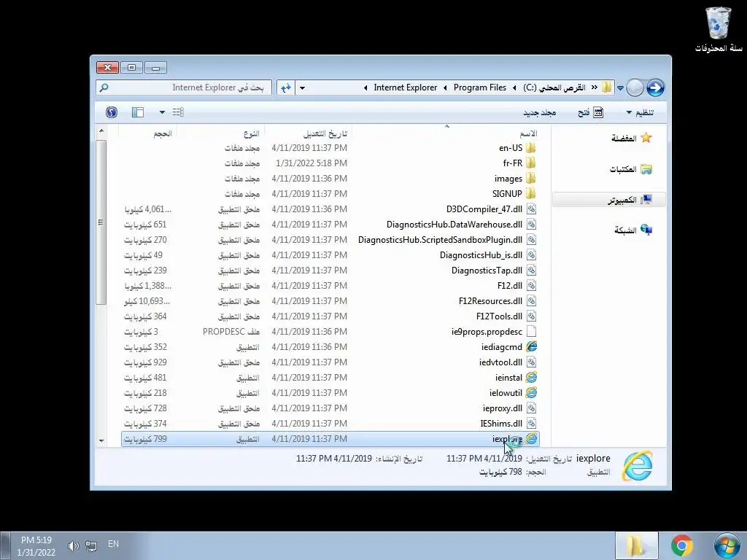Open the double-chevron breadcrumb overflow
The height and width of the screenshot is (560, 747).
point(594,87)
